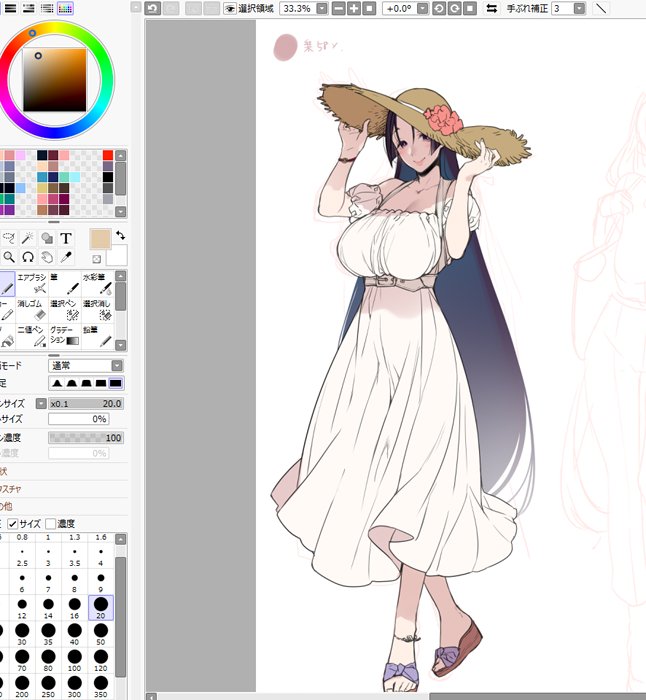
Task: Pick brush size 50 preset
Action: tap(101, 634)
